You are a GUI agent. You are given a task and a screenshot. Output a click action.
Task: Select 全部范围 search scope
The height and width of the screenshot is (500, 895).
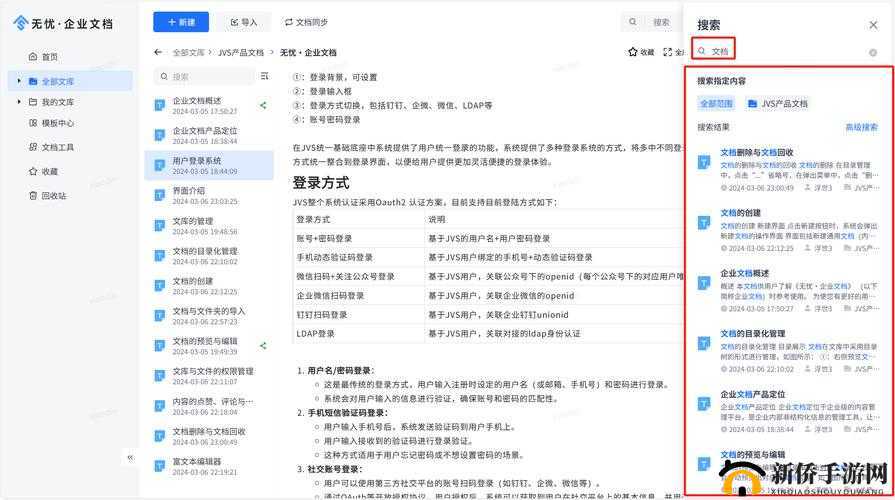[x=716, y=103]
